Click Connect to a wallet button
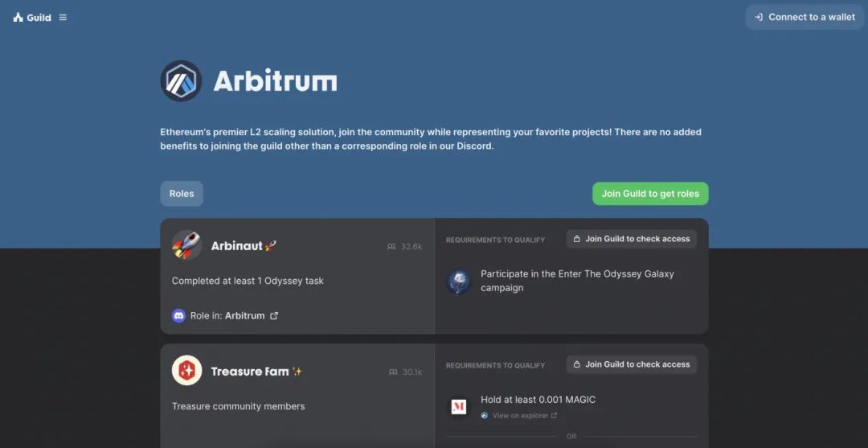This screenshot has height=448, width=868. [x=805, y=17]
